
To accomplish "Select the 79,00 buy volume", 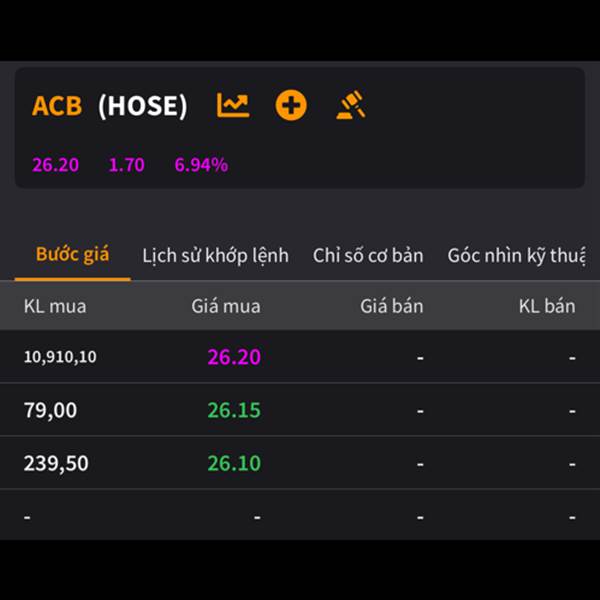I will pyautogui.click(x=50, y=410).
